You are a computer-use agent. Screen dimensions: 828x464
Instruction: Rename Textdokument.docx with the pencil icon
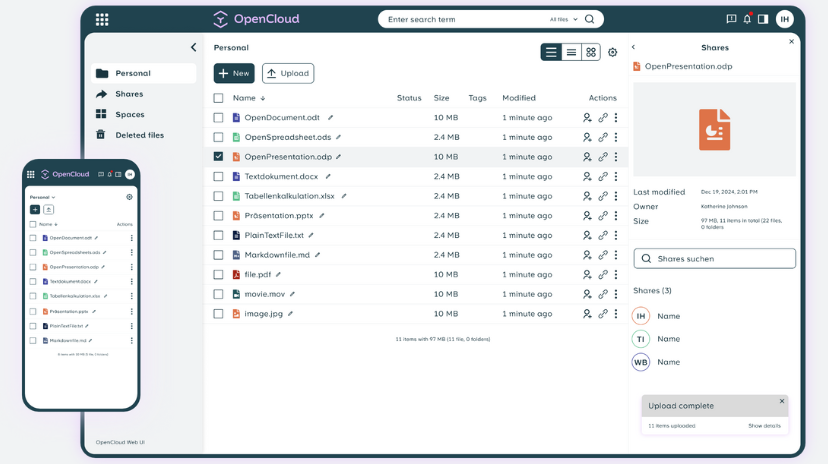(x=328, y=176)
